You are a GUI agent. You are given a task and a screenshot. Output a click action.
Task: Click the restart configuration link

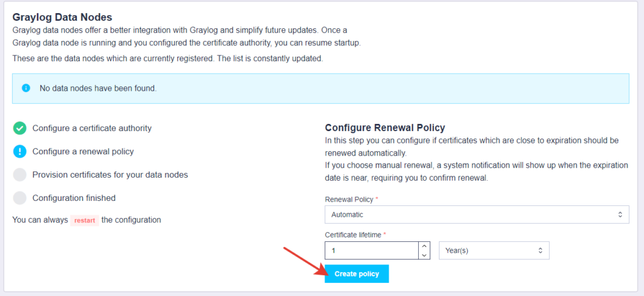click(85, 220)
